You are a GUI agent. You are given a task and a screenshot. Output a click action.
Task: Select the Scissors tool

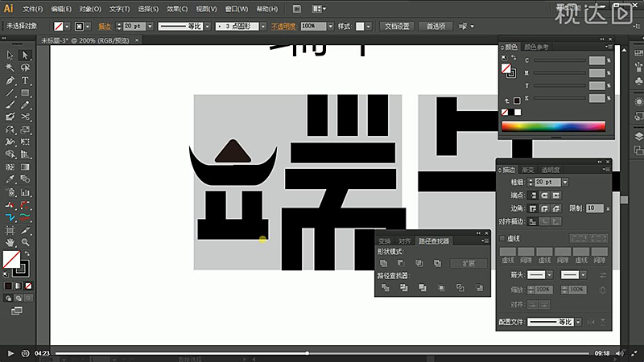25,117
